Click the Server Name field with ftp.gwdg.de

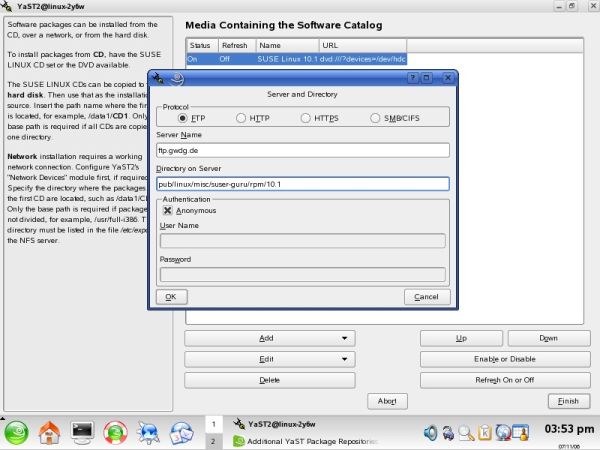pyautogui.click(x=303, y=150)
